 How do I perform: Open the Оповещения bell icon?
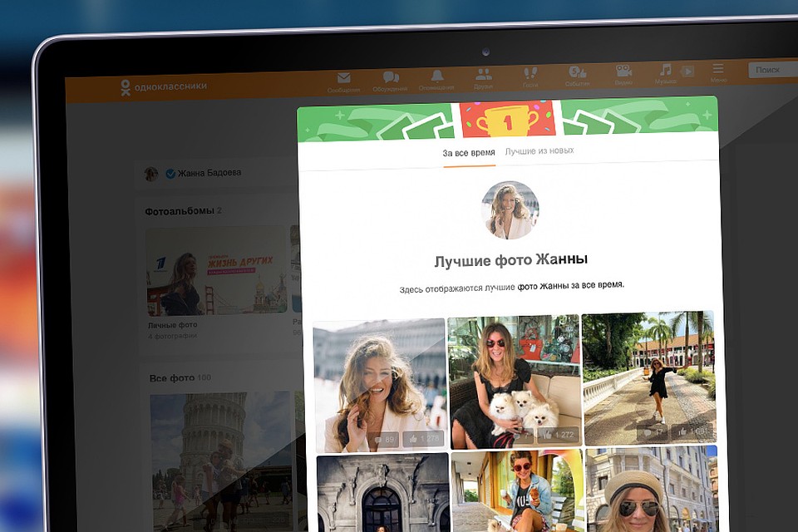click(x=436, y=76)
